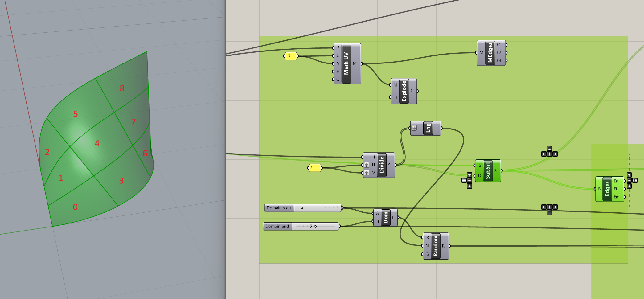This screenshot has height=299, width=644.
Task: Click left-arrow align icon in top alignment widget
Action: (544, 154)
